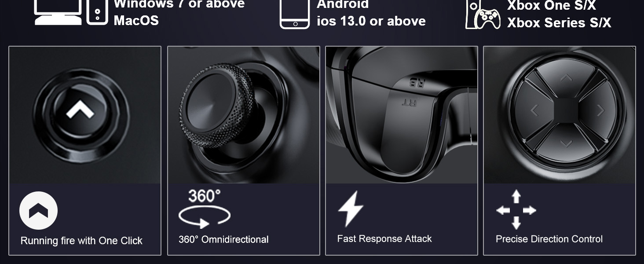This screenshot has width=644, height=264.
Task: Click the white circular turbo arrow icon
Action: click(38, 210)
